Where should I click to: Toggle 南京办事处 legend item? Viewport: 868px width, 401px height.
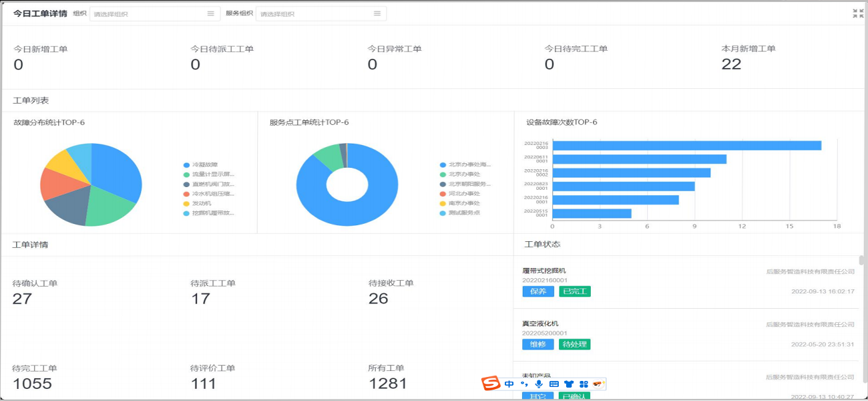(460, 203)
